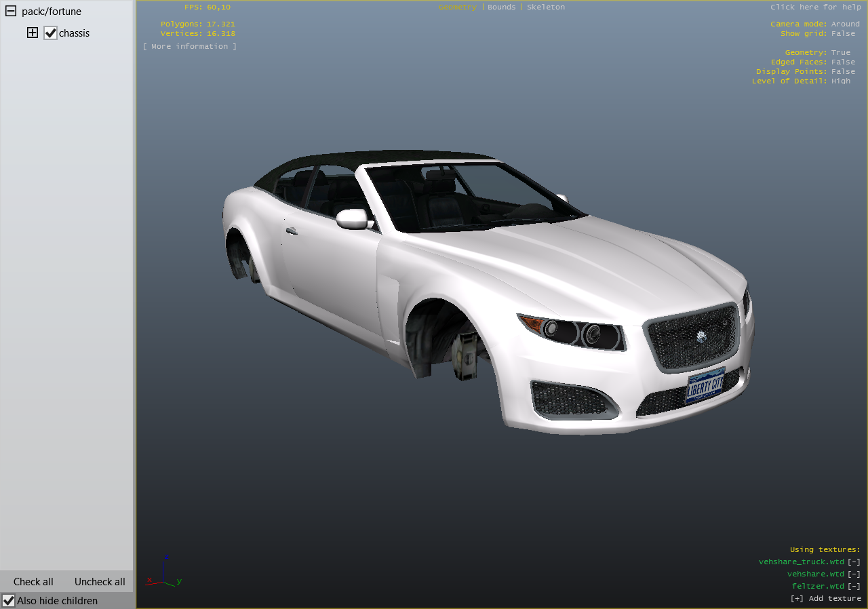This screenshot has width=868, height=609.
Task: Toggle the Show grid False value
Action: (x=844, y=33)
